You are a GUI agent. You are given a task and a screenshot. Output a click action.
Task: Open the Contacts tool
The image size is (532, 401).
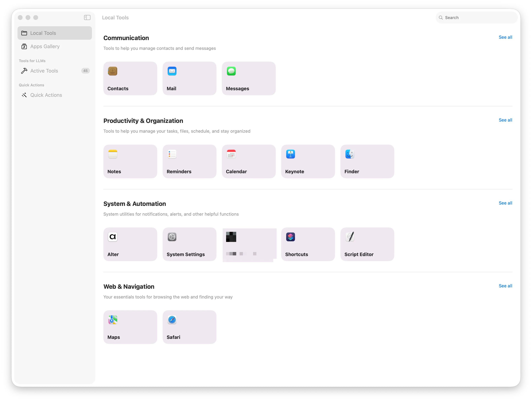[x=130, y=78]
